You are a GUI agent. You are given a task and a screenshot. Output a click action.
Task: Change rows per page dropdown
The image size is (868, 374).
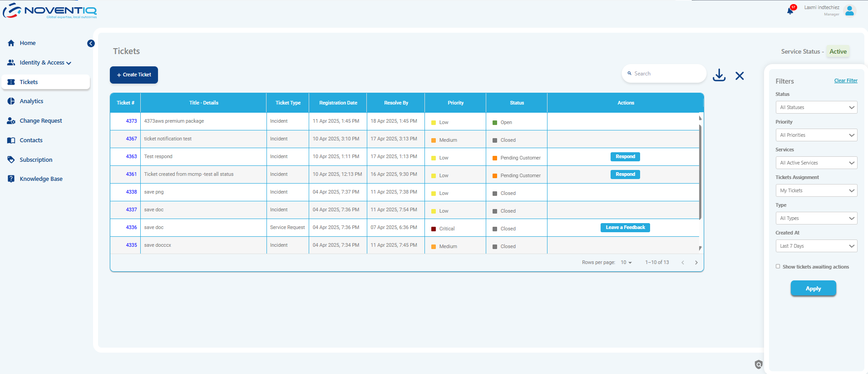[x=626, y=263]
